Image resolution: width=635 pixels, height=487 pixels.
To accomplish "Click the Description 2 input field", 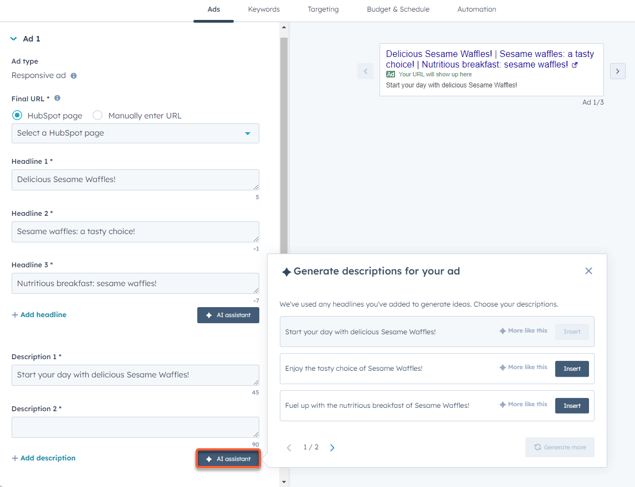I will pos(135,427).
